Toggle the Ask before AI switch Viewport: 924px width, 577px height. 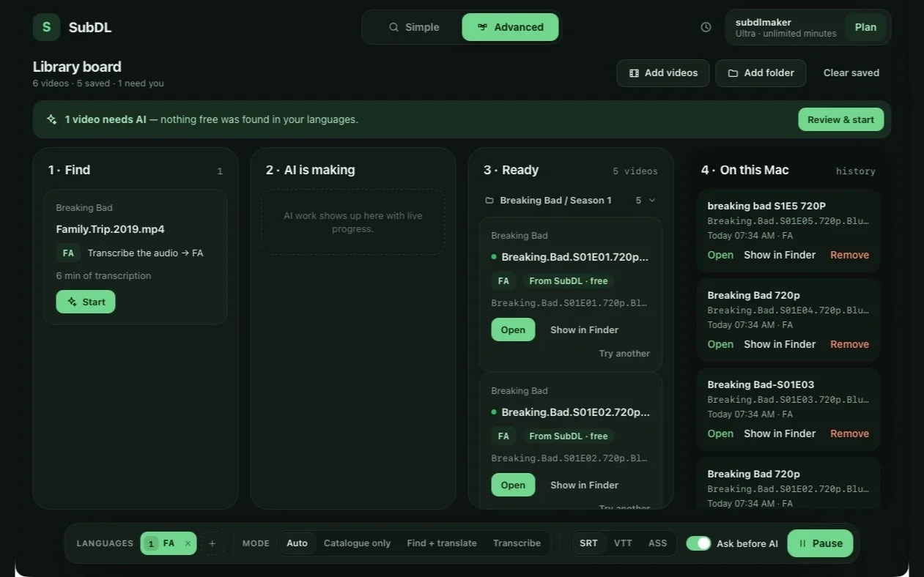click(x=698, y=543)
